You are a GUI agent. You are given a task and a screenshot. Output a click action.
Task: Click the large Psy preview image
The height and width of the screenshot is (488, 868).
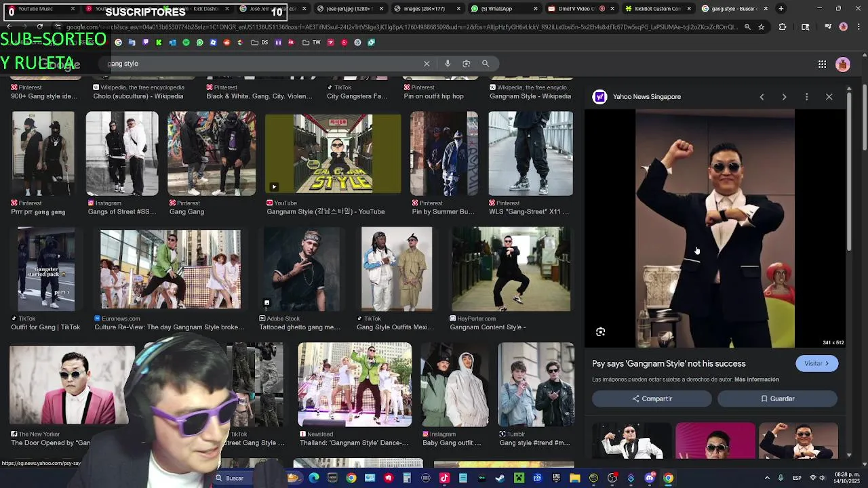pos(715,229)
